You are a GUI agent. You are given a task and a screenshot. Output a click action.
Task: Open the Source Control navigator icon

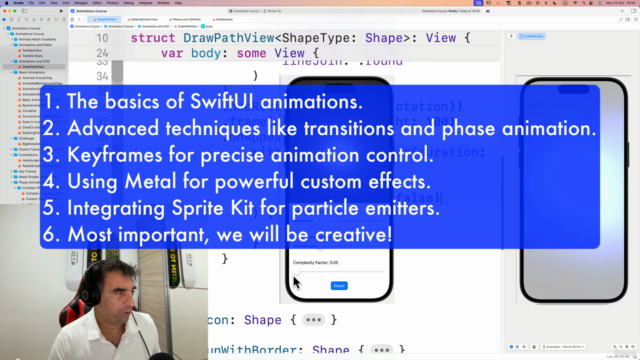(11, 19)
